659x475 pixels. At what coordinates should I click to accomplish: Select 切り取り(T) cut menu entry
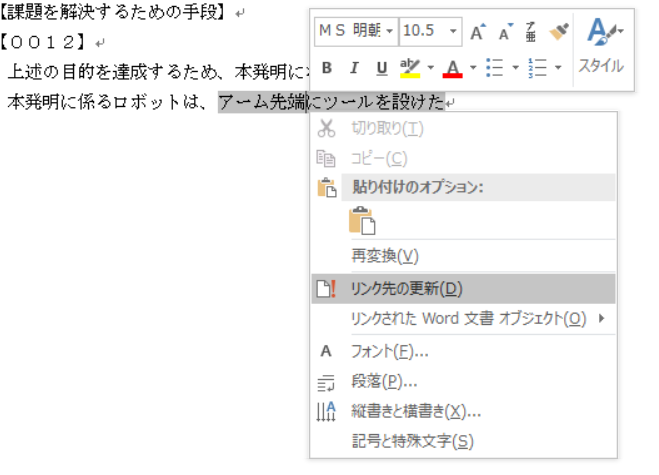(x=463, y=129)
